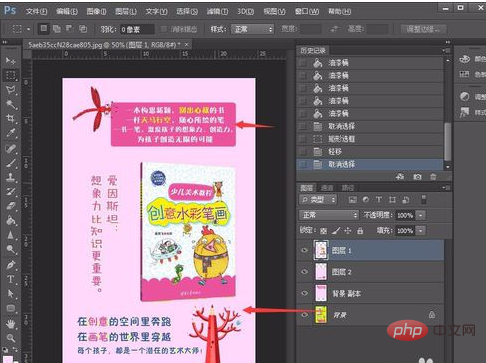Select the Rectangle shape tool
Screen dimensions: 486x363
[x=11, y=308]
